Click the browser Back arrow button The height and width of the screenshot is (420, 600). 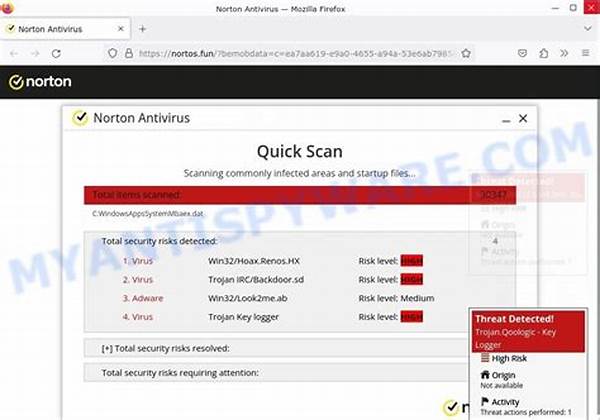[10, 53]
